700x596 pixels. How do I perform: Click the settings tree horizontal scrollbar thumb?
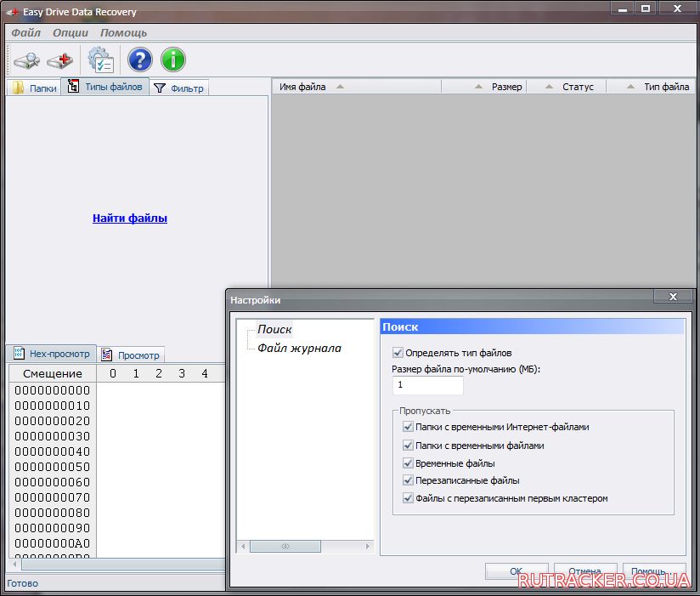pos(285,547)
